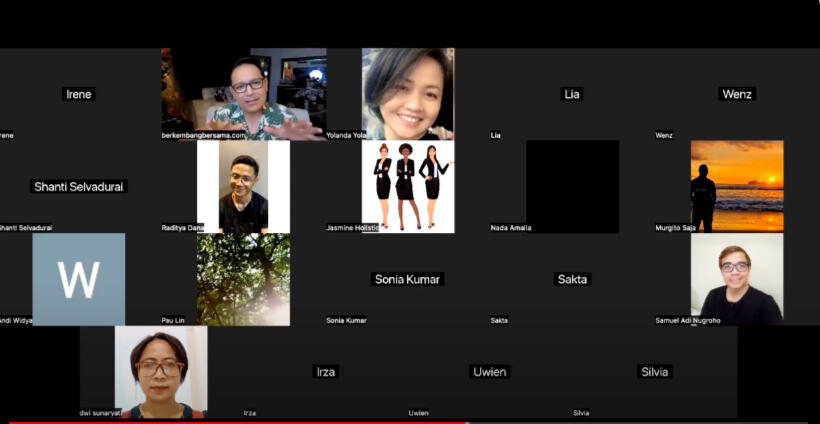Click the Irza participant tile

tap(326, 371)
